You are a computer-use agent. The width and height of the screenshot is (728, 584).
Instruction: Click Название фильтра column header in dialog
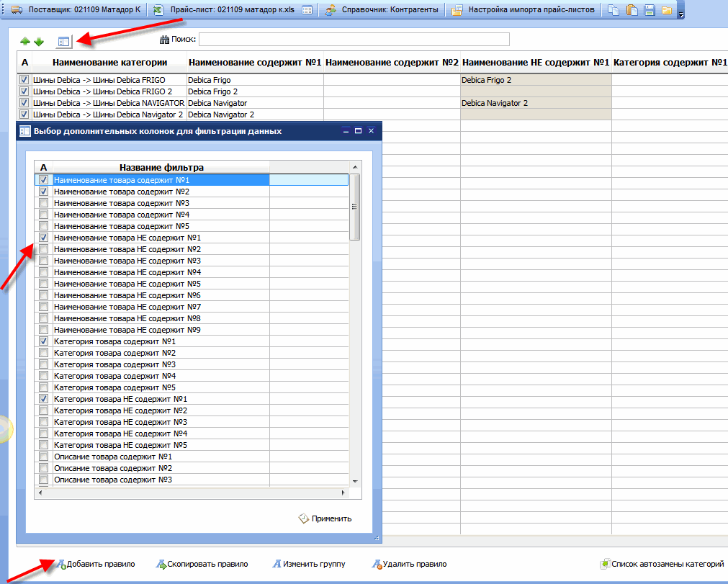pos(161,167)
